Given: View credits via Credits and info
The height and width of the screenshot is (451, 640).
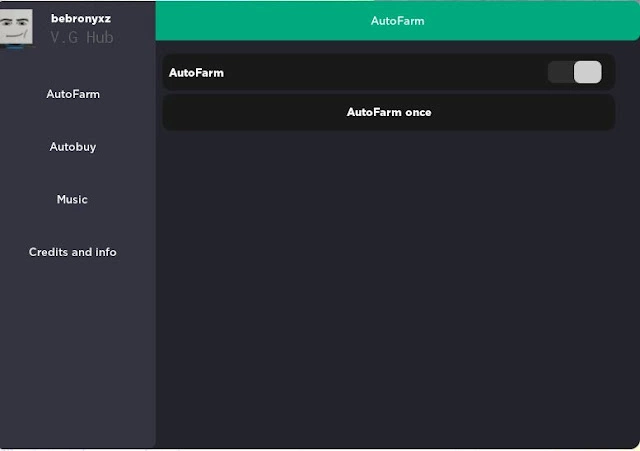Looking at the screenshot, I should point(73,252).
